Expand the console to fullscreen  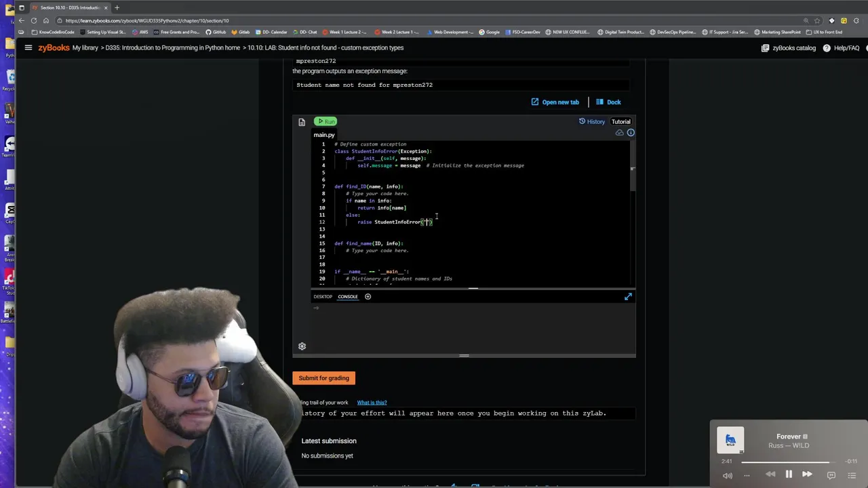pos(628,296)
